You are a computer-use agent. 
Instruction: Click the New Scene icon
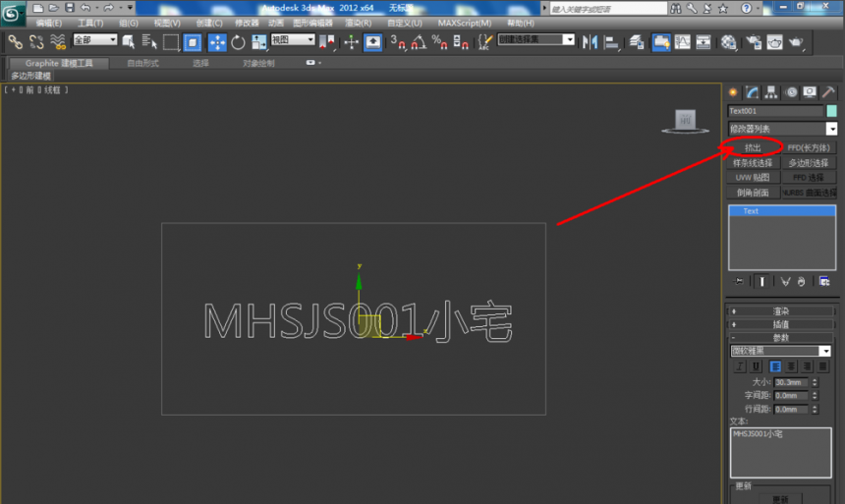pos(37,8)
